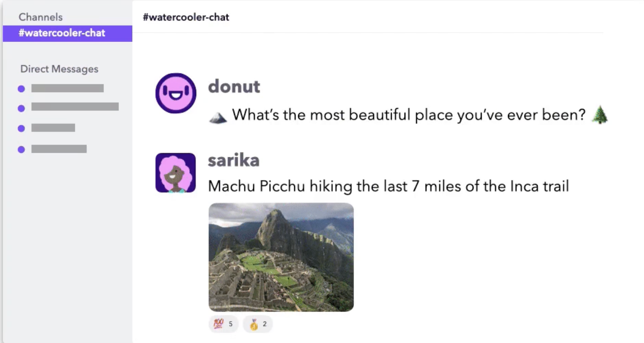Open the shortest direct message entry
644x343 pixels.
coord(53,128)
